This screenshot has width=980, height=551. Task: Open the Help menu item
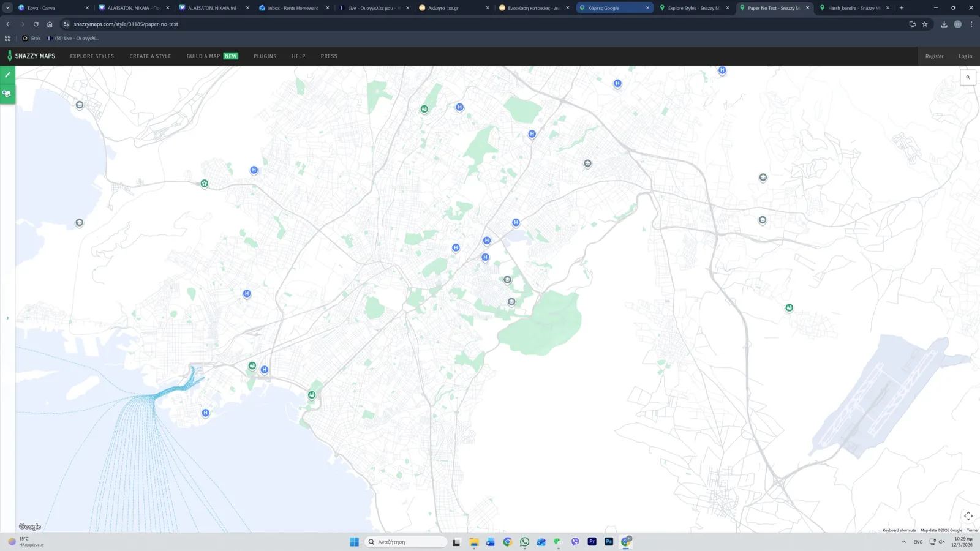(298, 56)
